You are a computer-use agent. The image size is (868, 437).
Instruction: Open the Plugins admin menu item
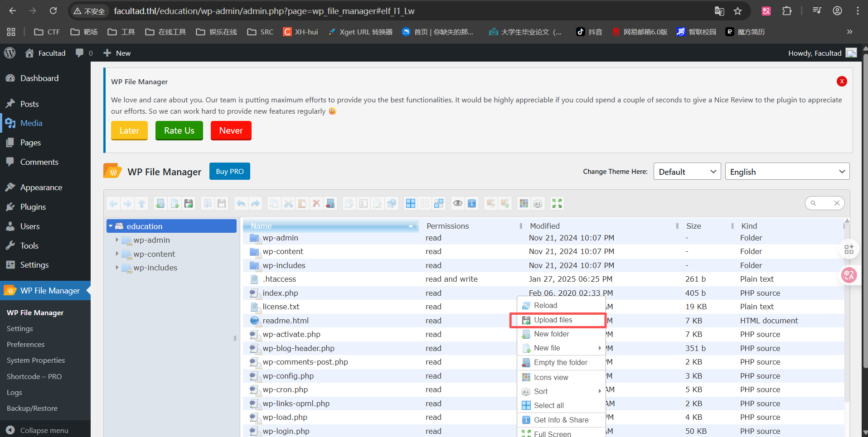[45, 207]
